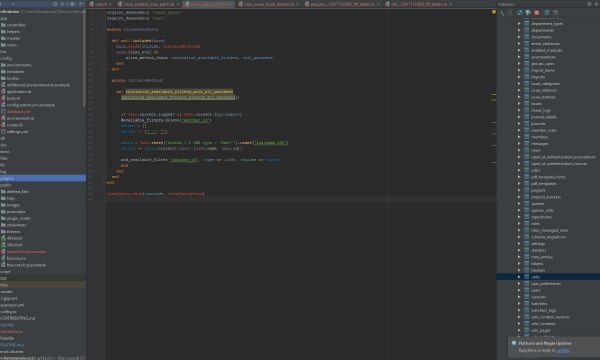Select the active red-titled editor tab
Viewport: 600px width, 360px height.
(x=208, y=4)
